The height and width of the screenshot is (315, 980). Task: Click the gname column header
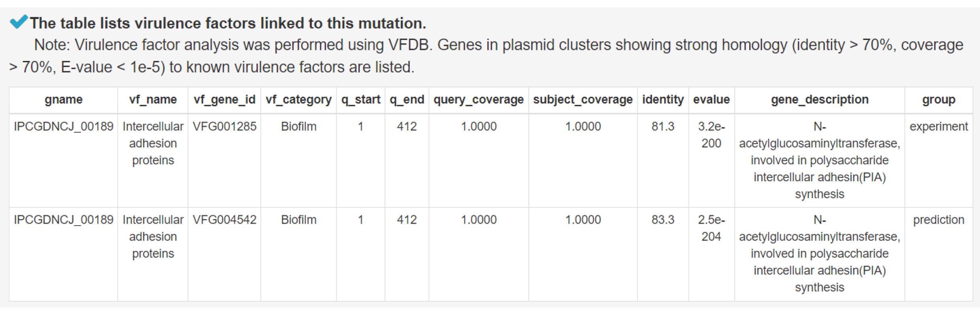pyautogui.click(x=64, y=100)
